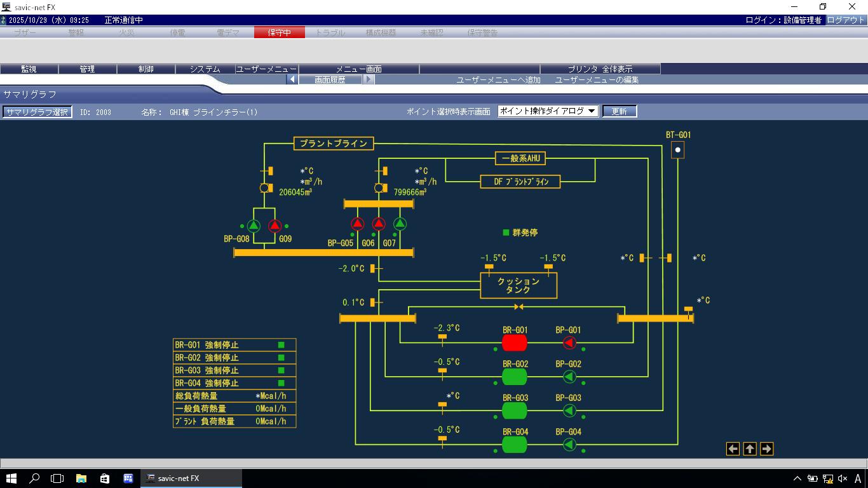Click the 更新 button
The height and width of the screenshot is (488, 868).
click(619, 111)
